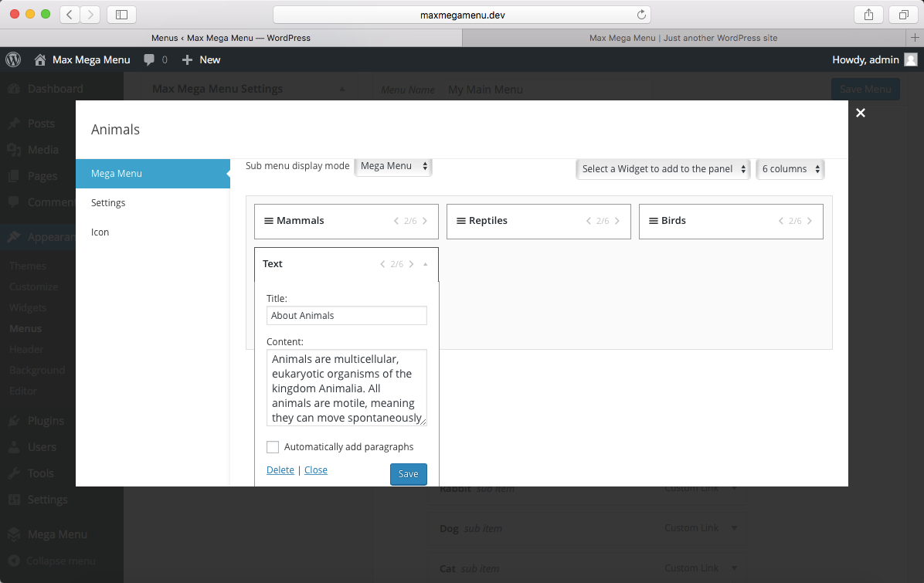
Task: Focus the Safari address bar
Action: (x=462, y=15)
